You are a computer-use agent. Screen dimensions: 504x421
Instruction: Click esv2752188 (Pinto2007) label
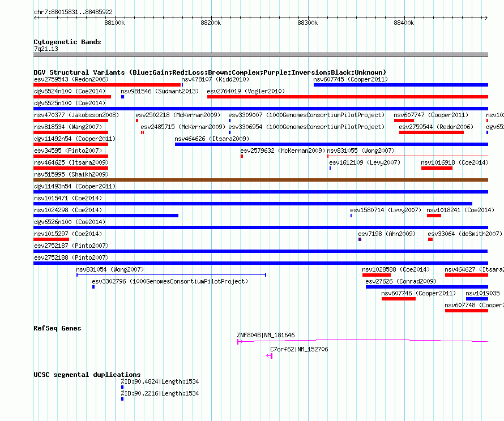(x=71, y=257)
